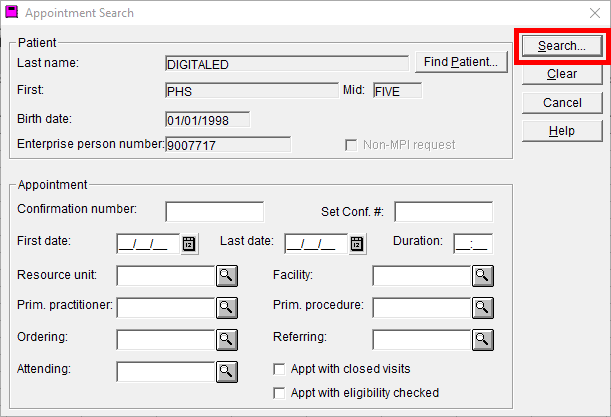Select the Duration time field
The image size is (611, 417).
473,244
